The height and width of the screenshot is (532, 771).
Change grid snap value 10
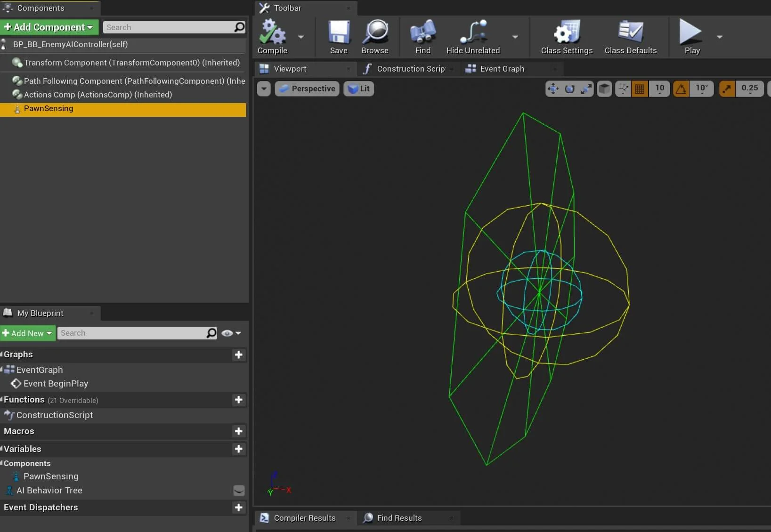pyautogui.click(x=659, y=89)
